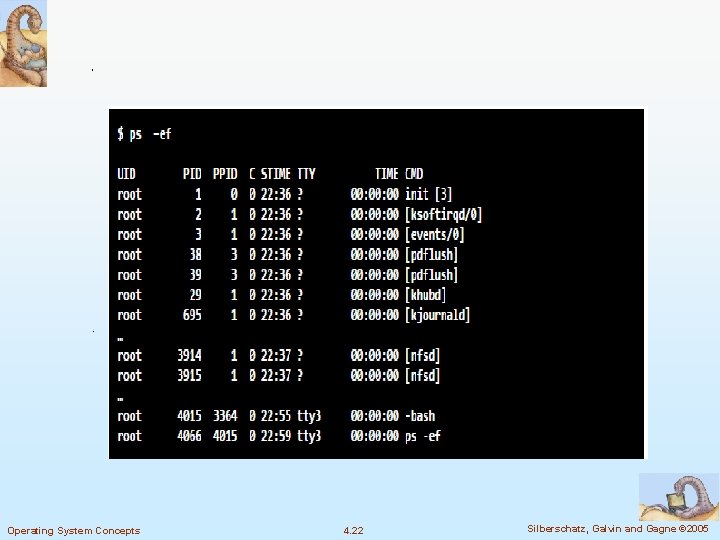
Task: Click PID value 38
Action: [x=195, y=255]
